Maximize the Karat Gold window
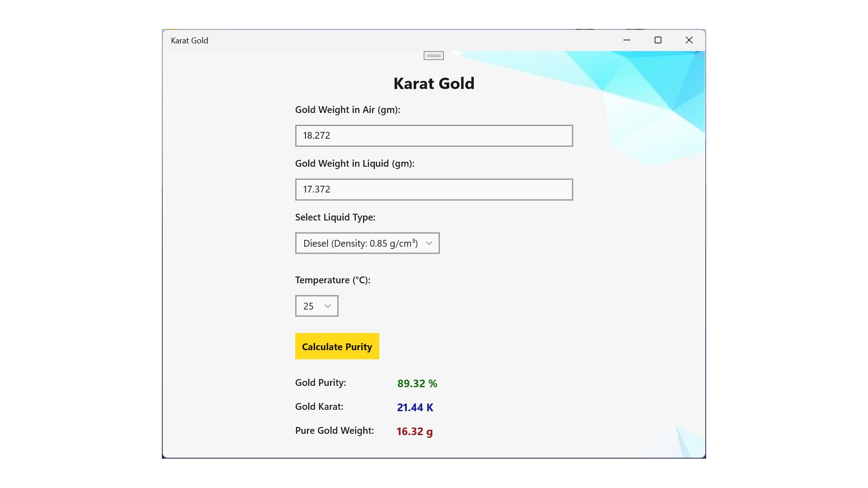868x488 pixels. coord(658,40)
